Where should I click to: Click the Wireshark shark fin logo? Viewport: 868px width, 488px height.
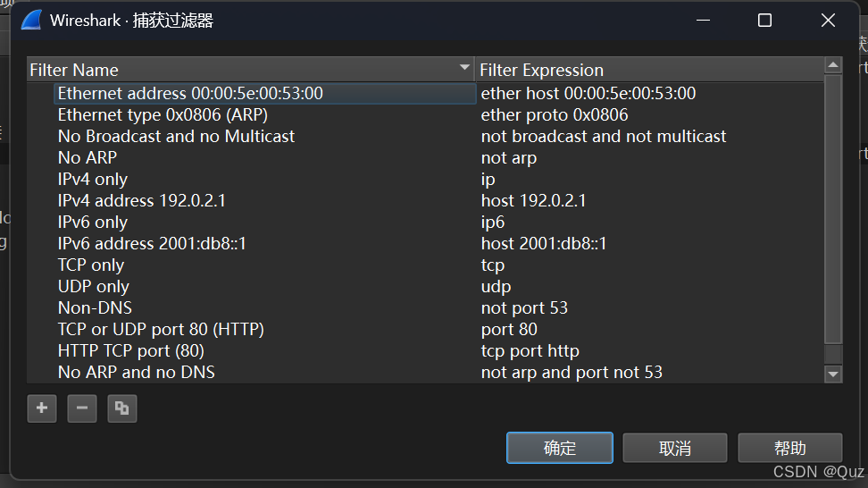(31, 20)
